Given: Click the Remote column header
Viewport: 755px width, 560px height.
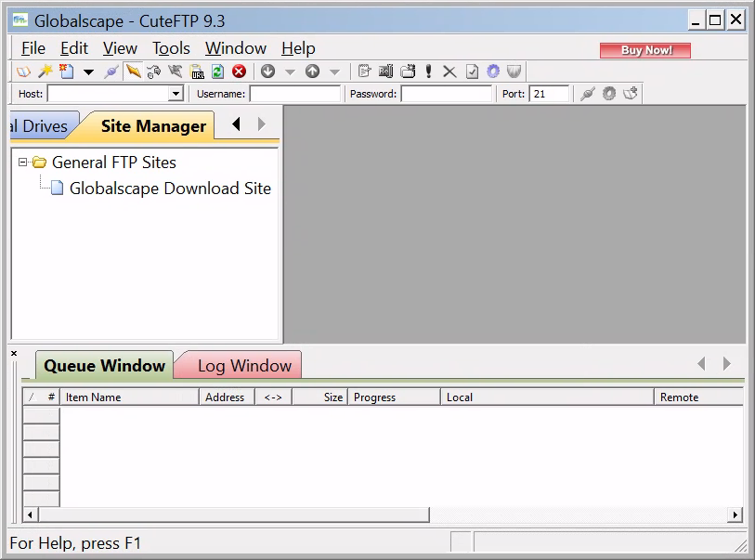Looking at the screenshot, I should (698, 397).
